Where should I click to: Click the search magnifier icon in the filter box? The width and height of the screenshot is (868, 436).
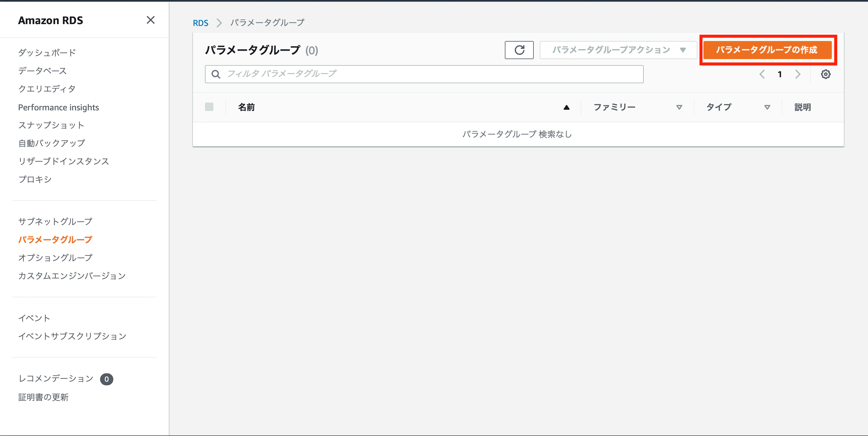(216, 74)
